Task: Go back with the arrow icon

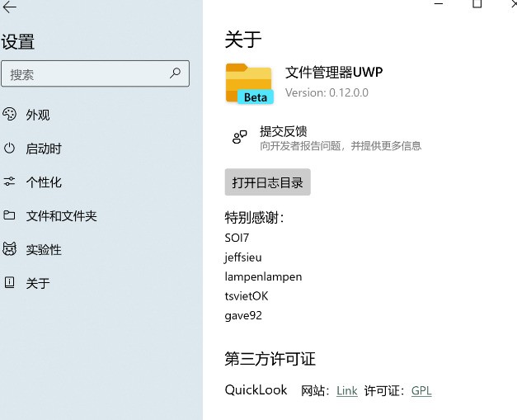Action: pos(9,7)
